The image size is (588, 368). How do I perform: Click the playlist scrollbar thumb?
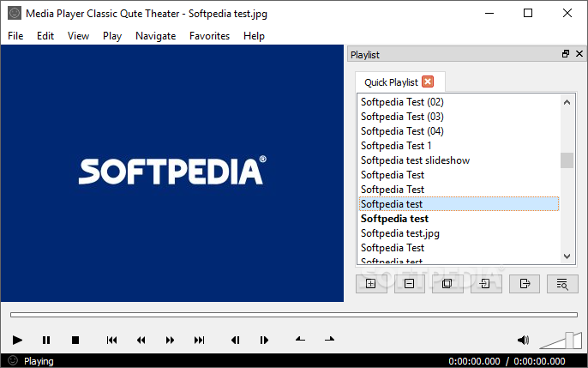click(567, 160)
